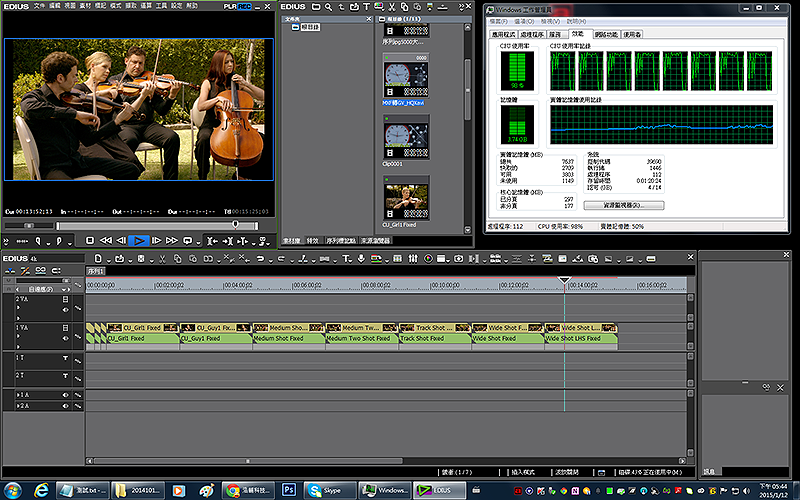Click the Bin Copy icon
Viewport: 800px width, 500px height.
point(405,7)
